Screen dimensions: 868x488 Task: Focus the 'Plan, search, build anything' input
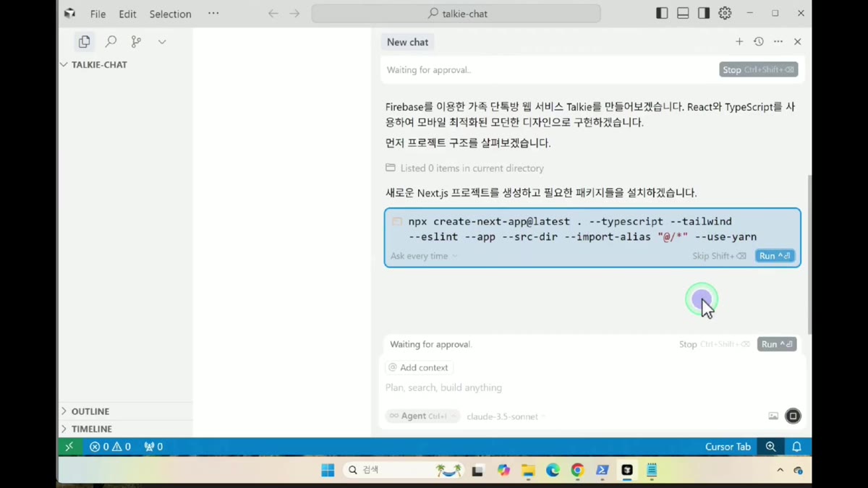pyautogui.click(x=592, y=388)
